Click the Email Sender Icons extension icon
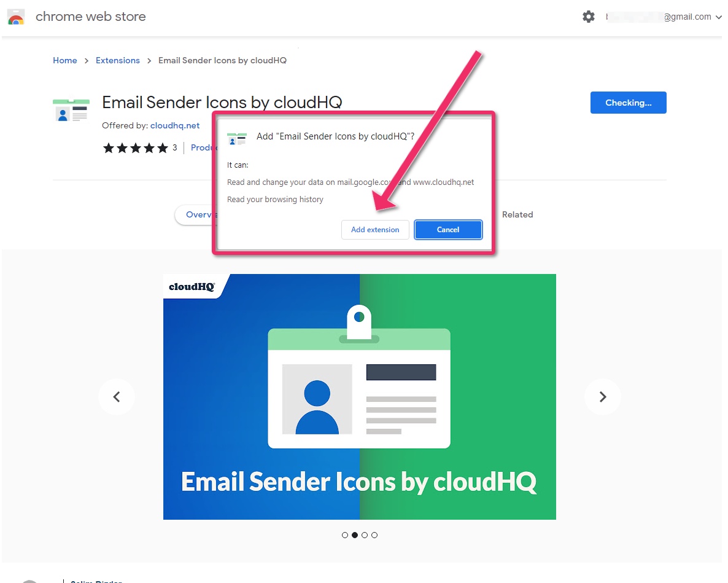The image size is (728, 583). pos(71,110)
